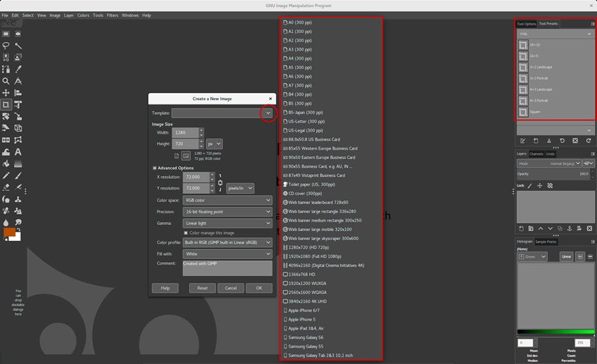Select the Paintbrush tool

pos(17,176)
